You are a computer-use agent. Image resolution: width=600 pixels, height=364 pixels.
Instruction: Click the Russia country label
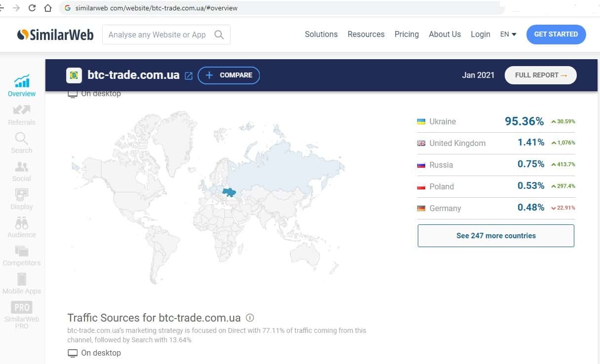coord(441,165)
